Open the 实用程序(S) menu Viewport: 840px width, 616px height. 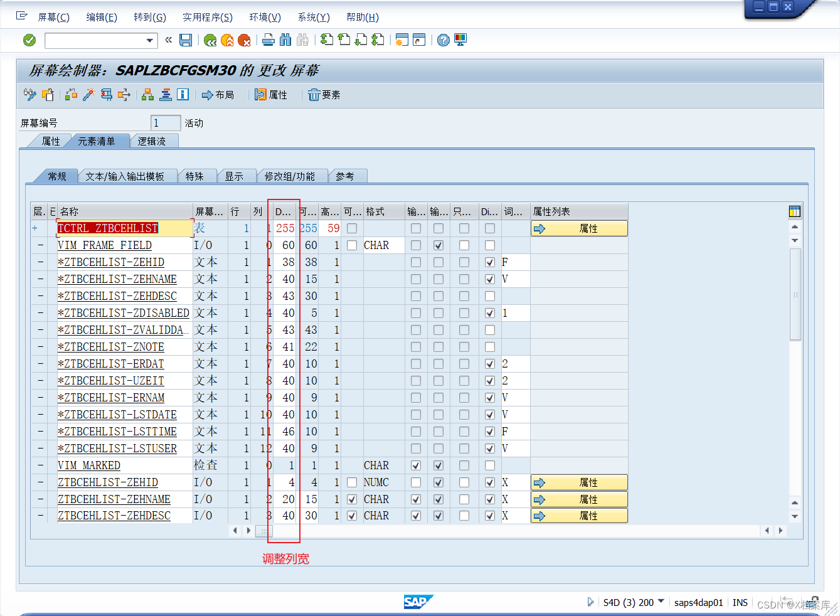pyautogui.click(x=208, y=17)
